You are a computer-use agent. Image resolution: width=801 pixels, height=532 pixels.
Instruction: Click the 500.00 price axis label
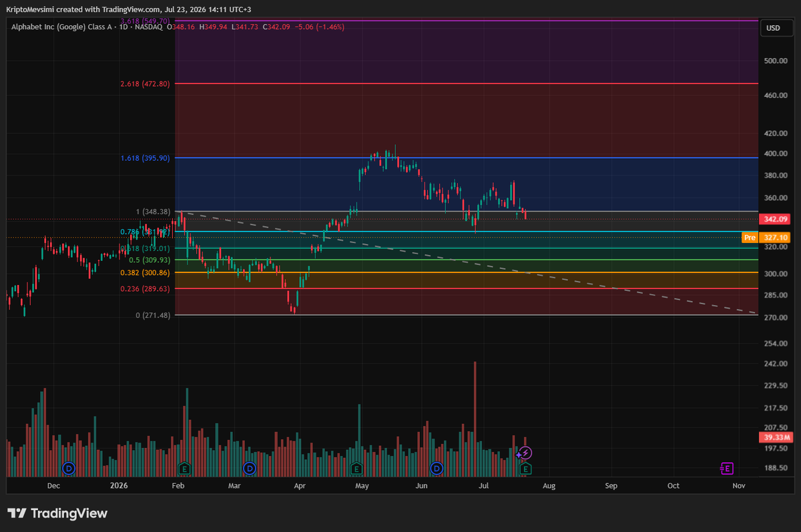[776, 61]
